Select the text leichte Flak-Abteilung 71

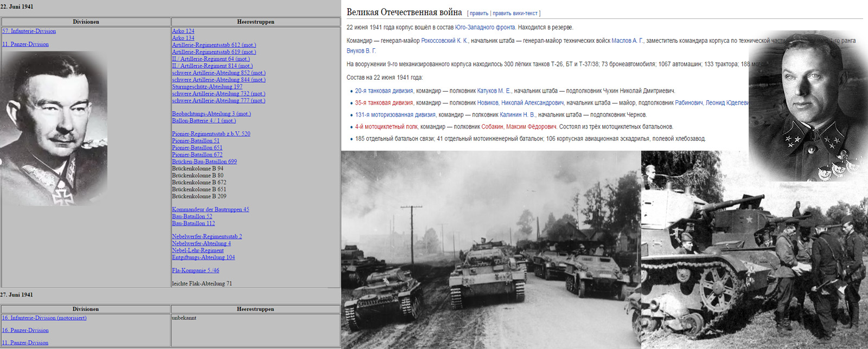click(x=202, y=283)
